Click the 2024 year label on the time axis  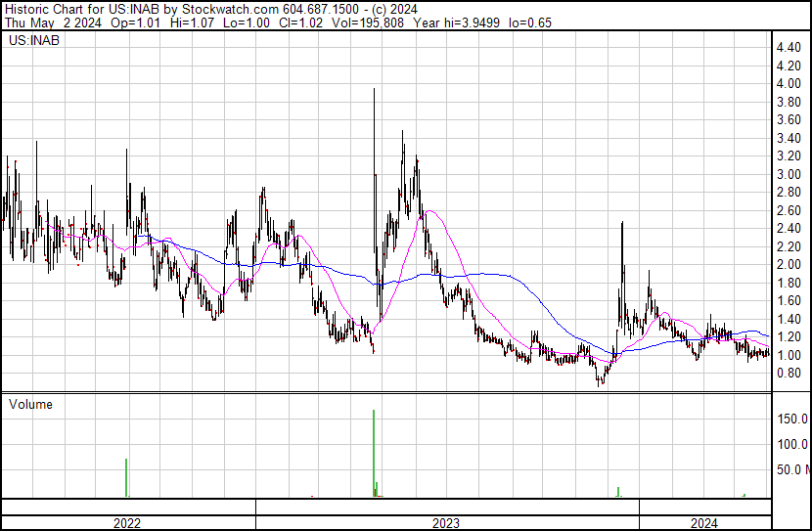coord(704,523)
